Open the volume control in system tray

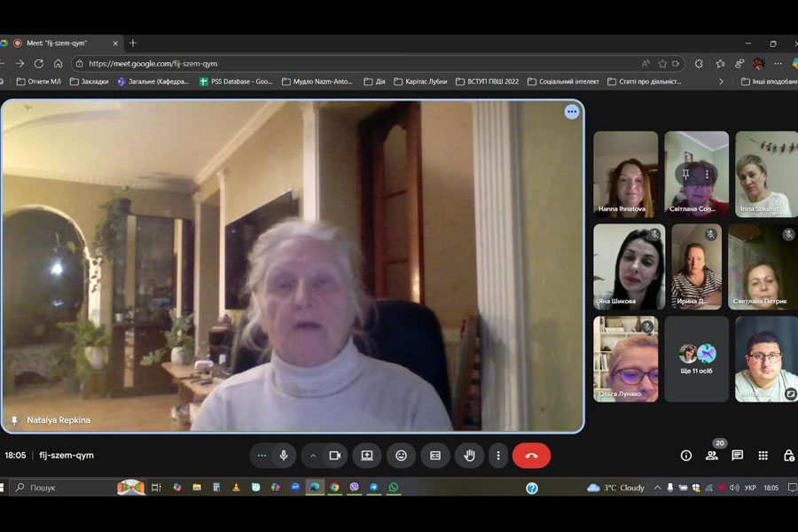click(734, 488)
